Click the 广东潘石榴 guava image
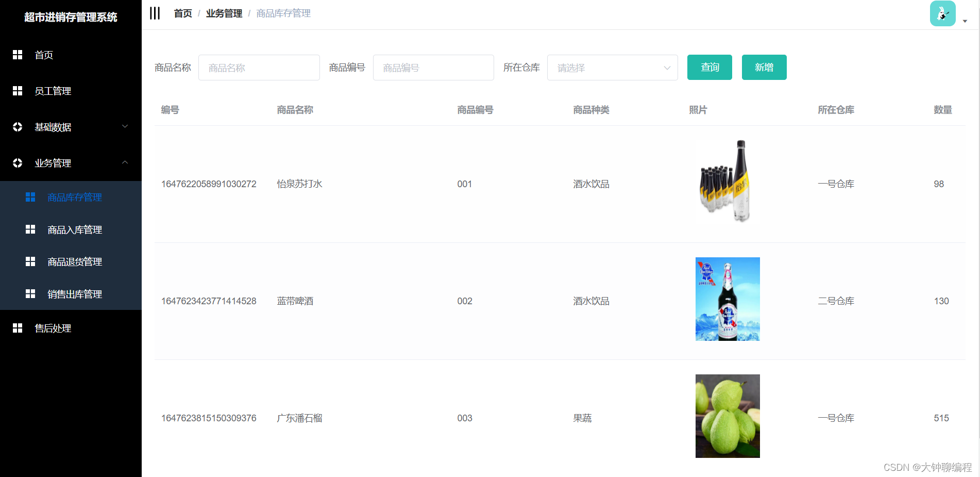This screenshot has width=980, height=477. tap(728, 416)
